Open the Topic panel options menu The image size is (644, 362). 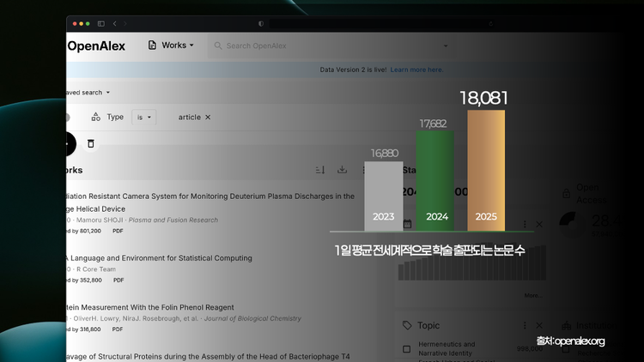(525, 325)
